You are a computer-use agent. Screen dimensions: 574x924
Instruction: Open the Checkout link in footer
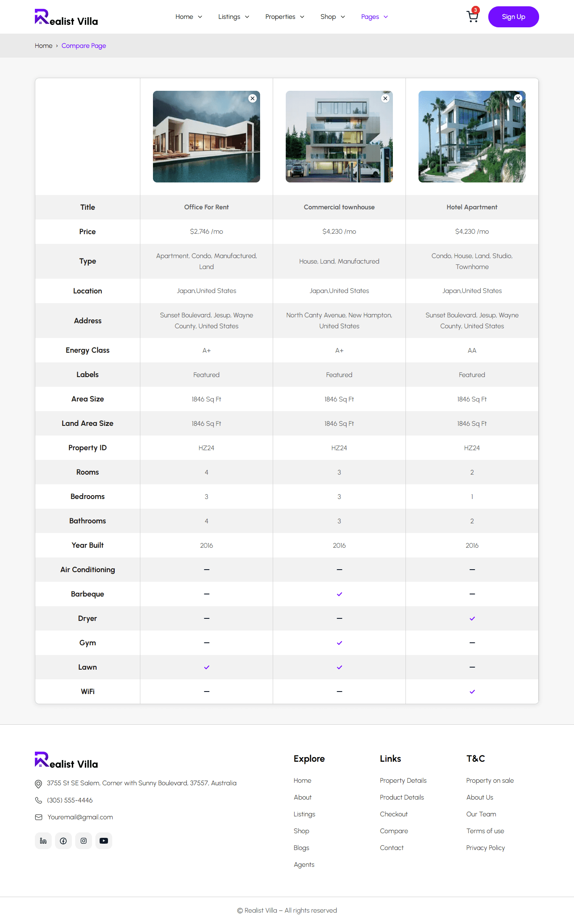394,814
